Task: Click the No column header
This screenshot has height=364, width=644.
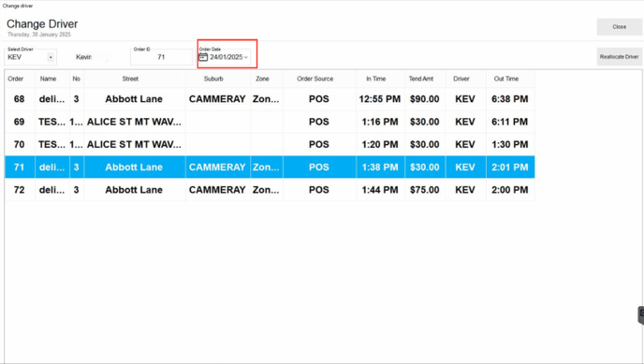Action: coord(77,79)
